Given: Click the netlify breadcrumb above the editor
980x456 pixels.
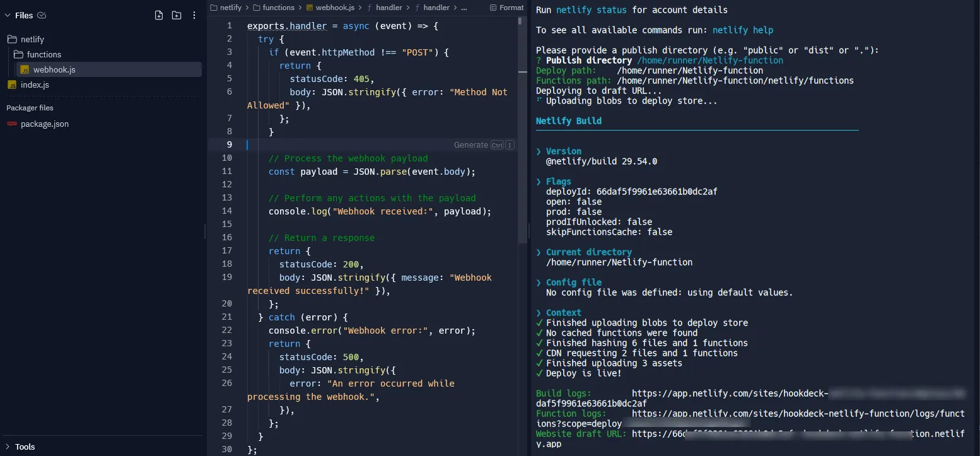Looking at the screenshot, I should pyautogui.click(x=226, y=8).
